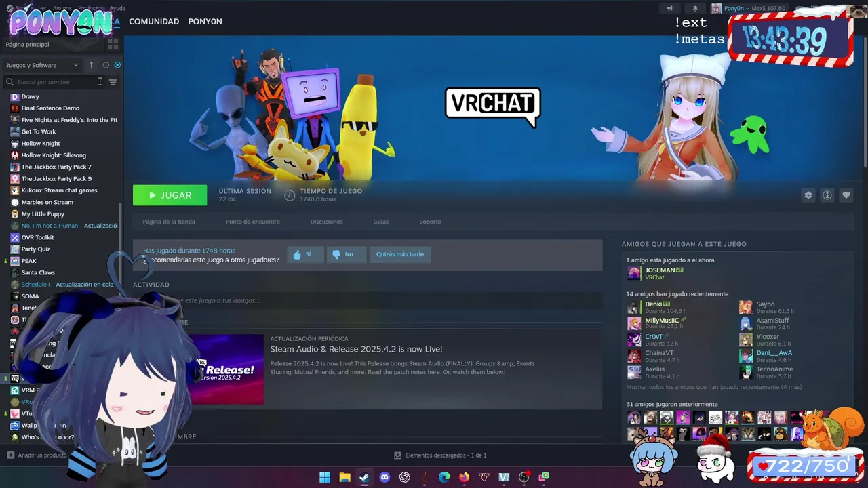Select Hollow Knight: Silksong entry
The image size is (868, 488).
tap(54, 155)
